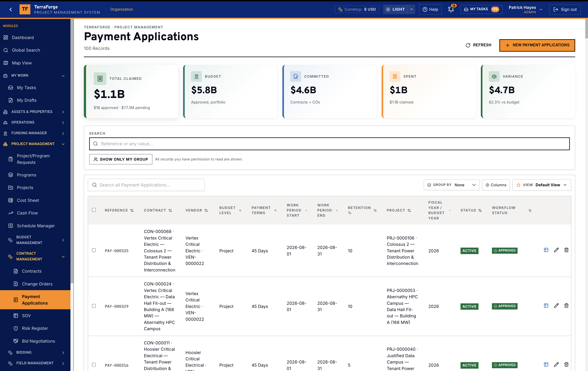
Task: Tick the select-all checkbox in table header
Action: pos(94,210)
